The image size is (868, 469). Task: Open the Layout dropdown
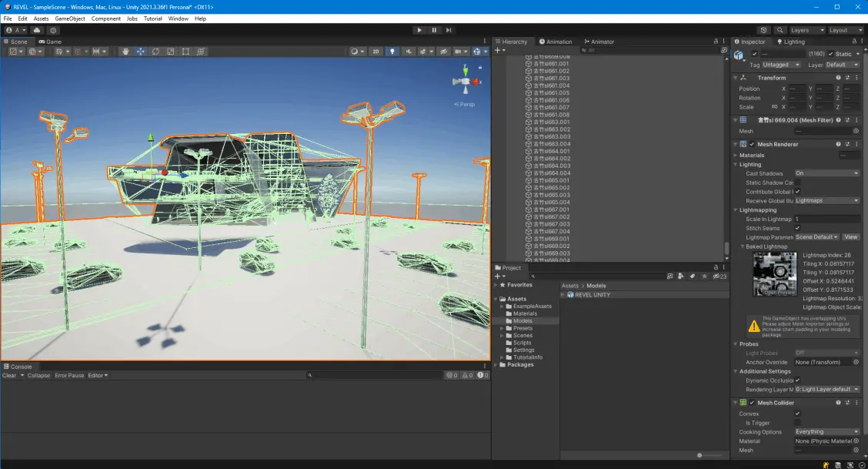845,30
